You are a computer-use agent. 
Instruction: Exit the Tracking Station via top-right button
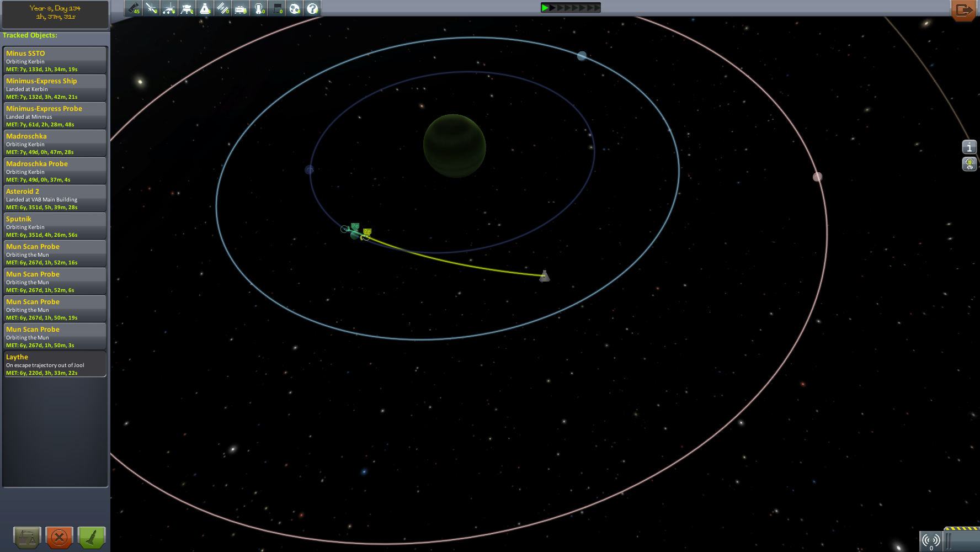click(964, 10)
